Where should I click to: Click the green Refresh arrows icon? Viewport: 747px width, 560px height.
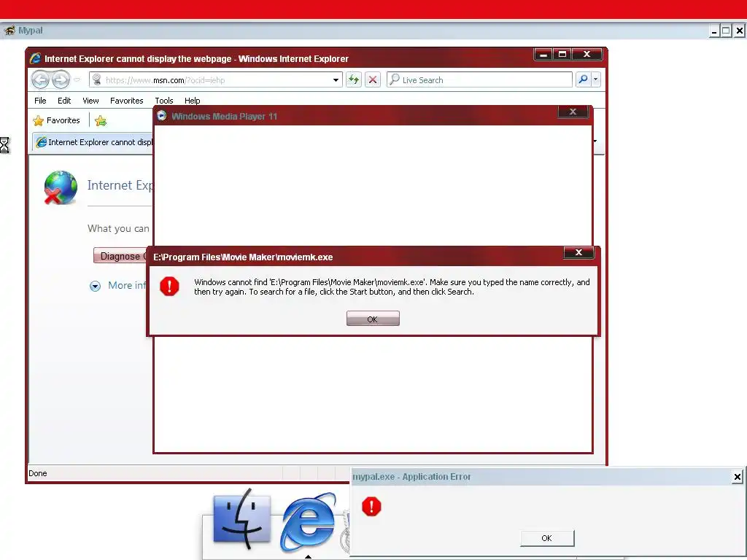coord(354,79)
